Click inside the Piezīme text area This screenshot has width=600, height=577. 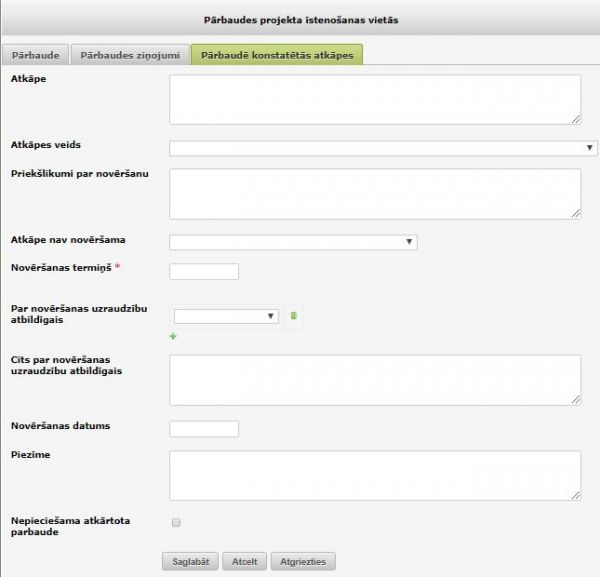(375, 475)
